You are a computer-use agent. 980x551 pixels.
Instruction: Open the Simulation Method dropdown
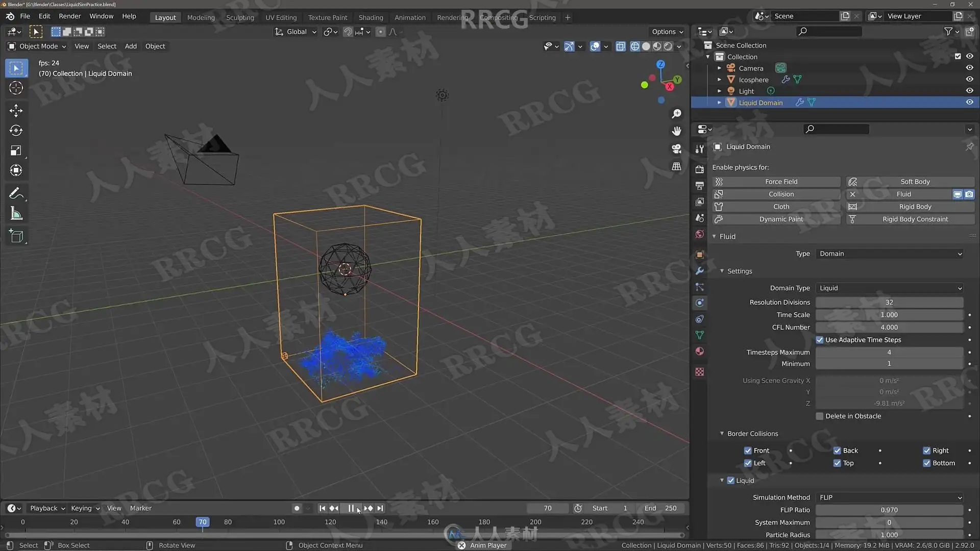pyautogui.click(x=889, y=497)
